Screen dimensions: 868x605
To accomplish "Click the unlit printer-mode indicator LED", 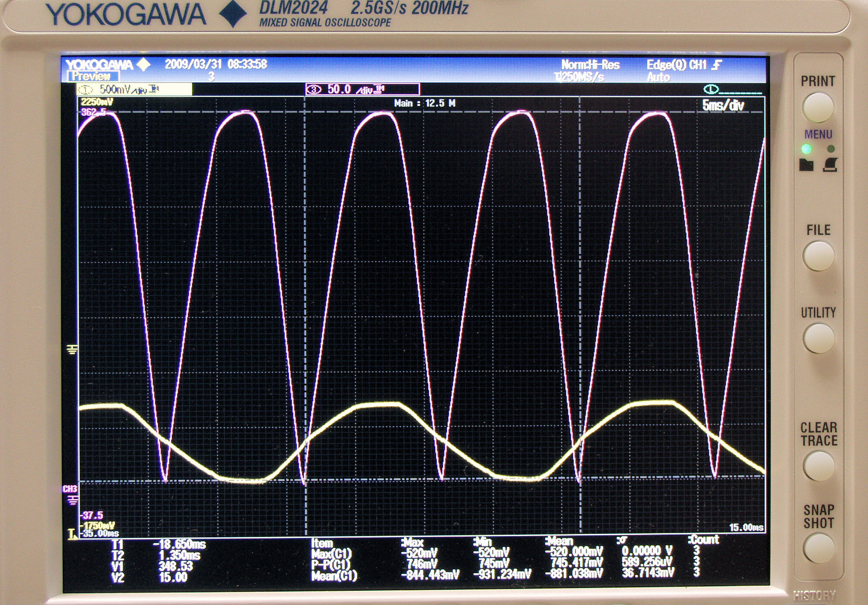I will point(830,149).
